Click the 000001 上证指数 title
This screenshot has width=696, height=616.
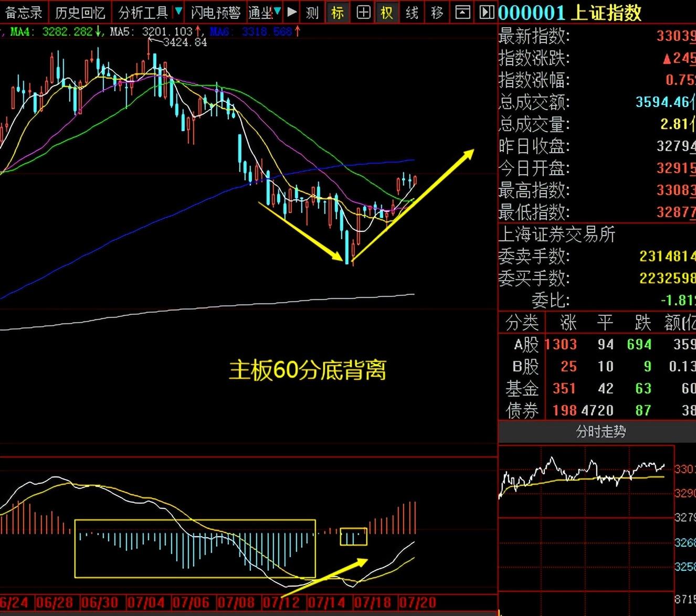click(x=570, y=13)
